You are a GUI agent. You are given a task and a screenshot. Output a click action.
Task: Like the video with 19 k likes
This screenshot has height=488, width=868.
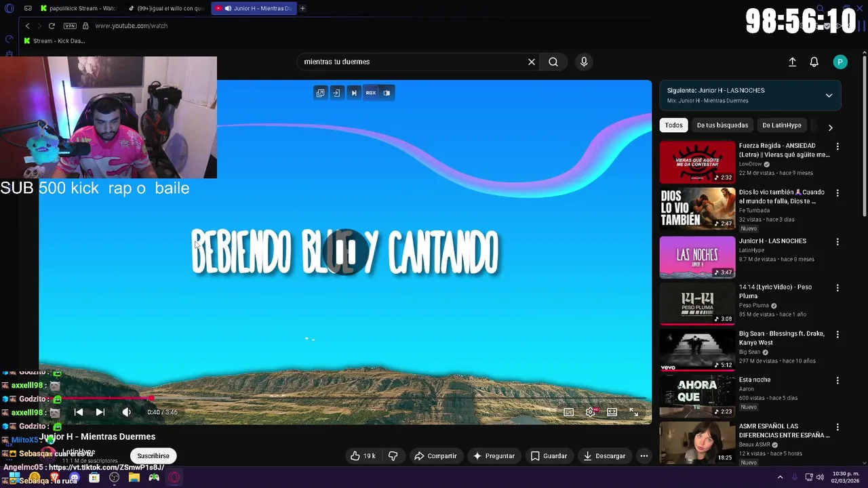pos(363,456)
